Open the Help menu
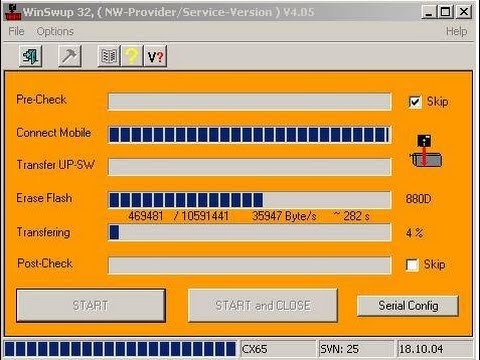The image size is (480, 360). coord(456,31)
